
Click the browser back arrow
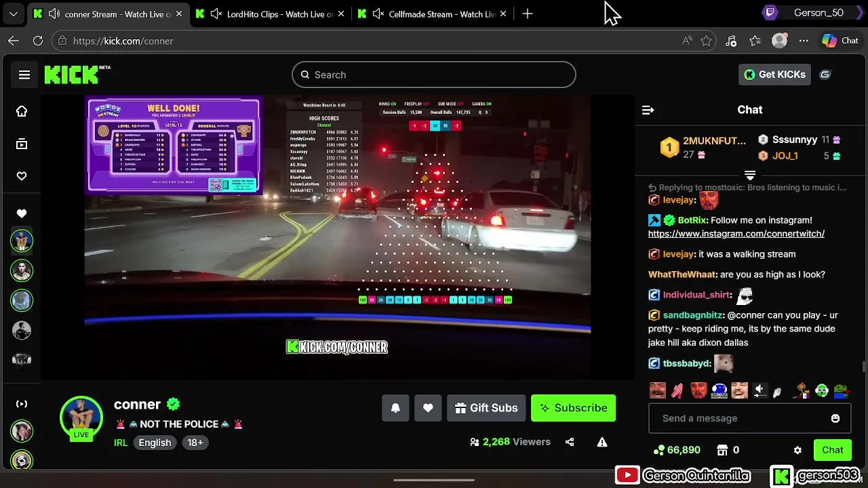coord(14,41)
